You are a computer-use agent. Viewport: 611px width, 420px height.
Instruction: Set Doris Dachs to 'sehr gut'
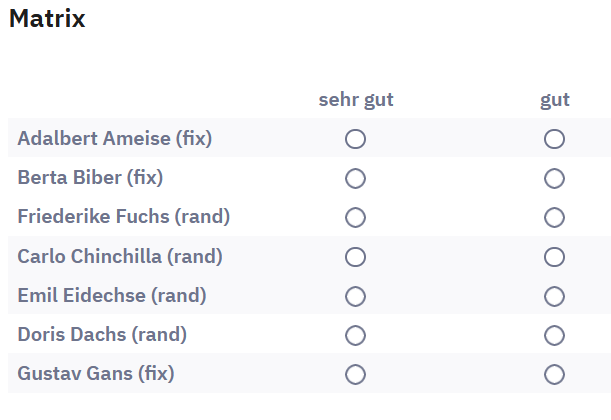coord(355,335)
